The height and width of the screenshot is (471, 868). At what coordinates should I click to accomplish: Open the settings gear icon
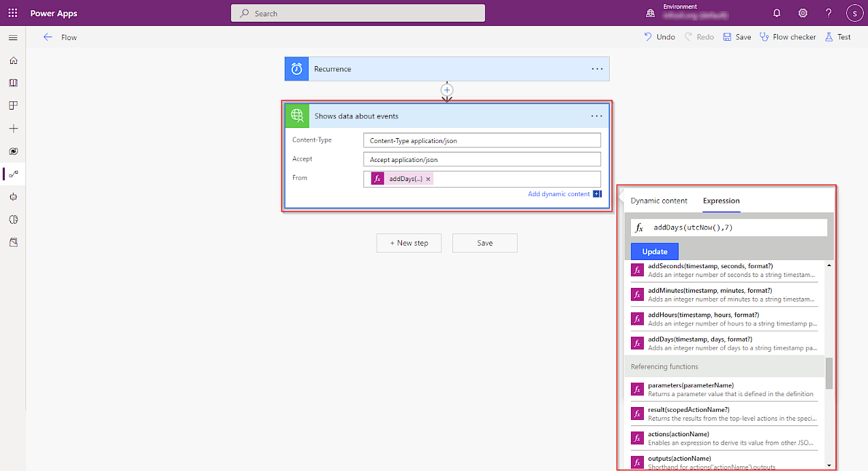point(803,13)
